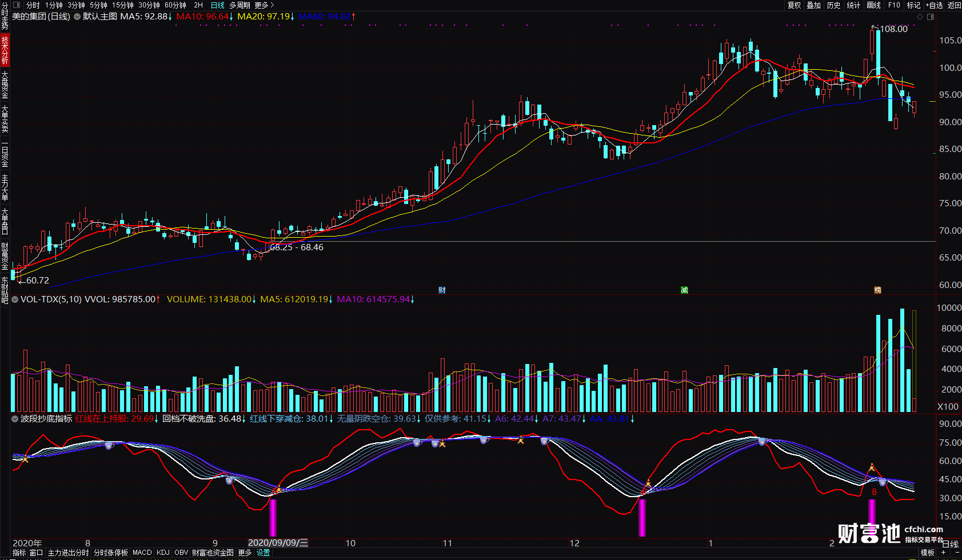
Task: Click the 108.00 high price label
Action: [893, 29]
